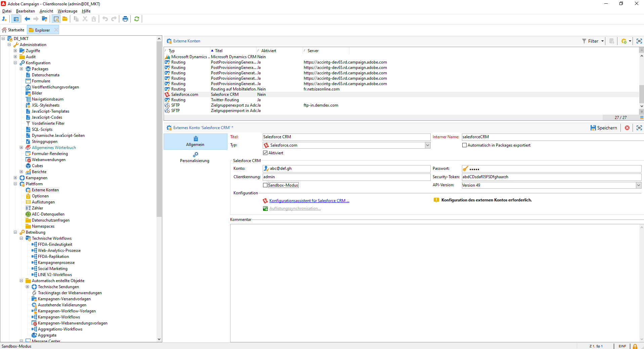The image size is (644, 349).
Task: Switch to the Startseite tab
Action: [x=13, y=30]
